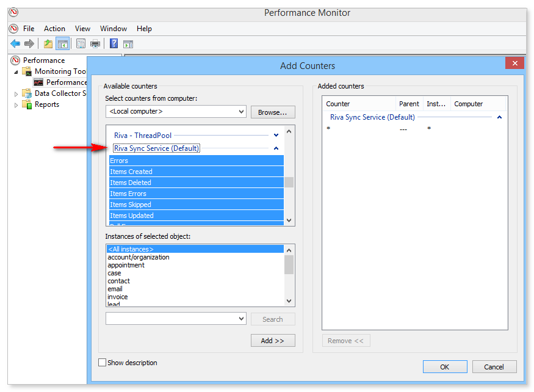Click the Forward arrow toolbar icon
The height and width of the screenshot is (392, 534).
coord(29,43)
